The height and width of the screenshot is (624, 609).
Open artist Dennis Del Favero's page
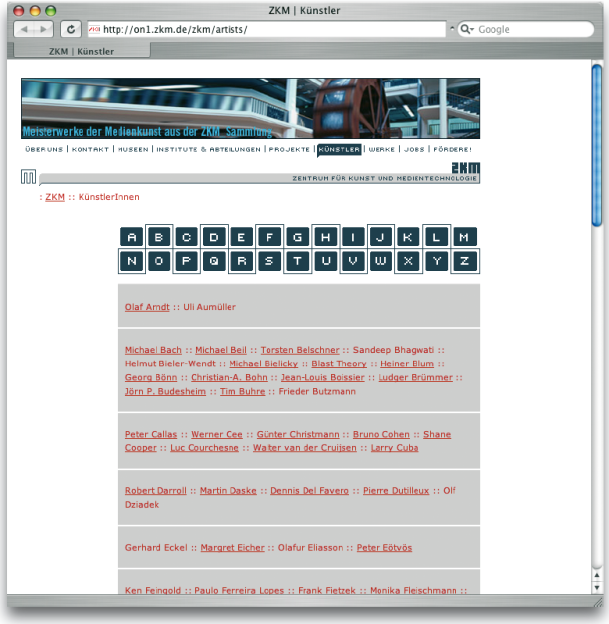click(x=309, y=491)
